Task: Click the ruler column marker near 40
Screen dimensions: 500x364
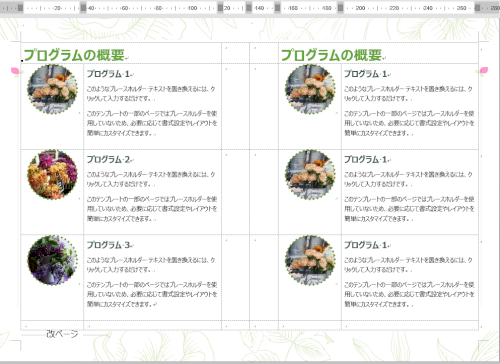Action: pyautogui.click(x=83, y=8)
